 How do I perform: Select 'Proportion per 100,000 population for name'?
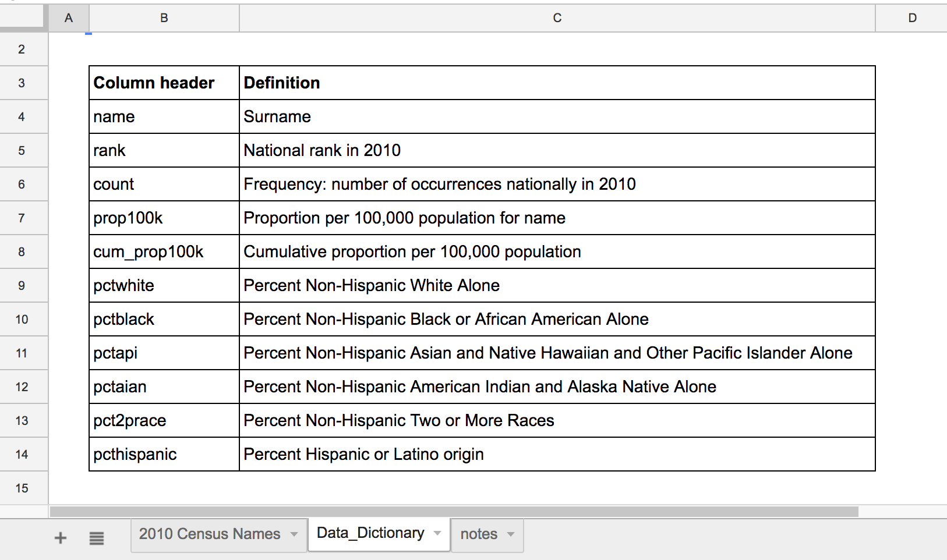pyautogui.click(x=557, y=218)
